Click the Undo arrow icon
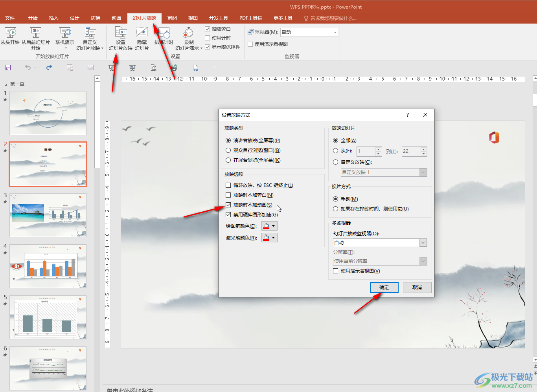 click(x=28, y=68)
